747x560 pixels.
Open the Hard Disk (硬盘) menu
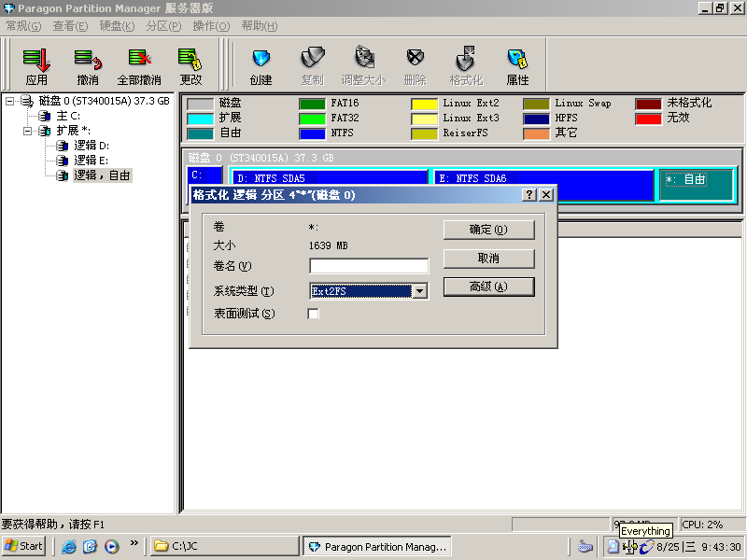117,26
